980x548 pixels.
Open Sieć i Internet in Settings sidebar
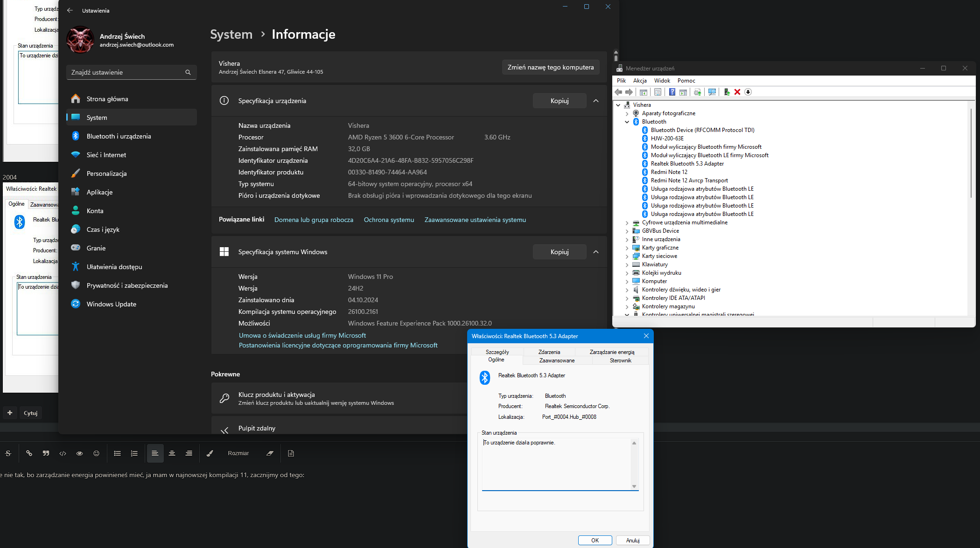pos(131,155)
